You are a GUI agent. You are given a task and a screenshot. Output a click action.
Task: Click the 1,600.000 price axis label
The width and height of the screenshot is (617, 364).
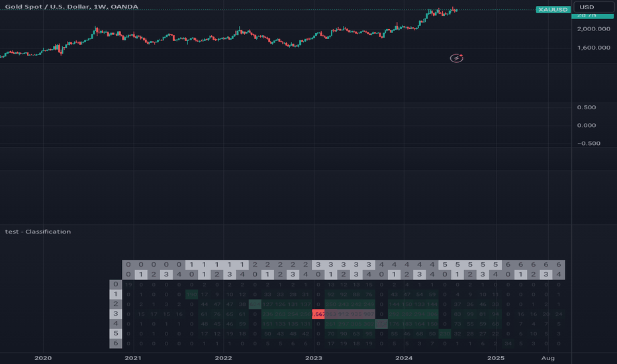click(593, 48)
